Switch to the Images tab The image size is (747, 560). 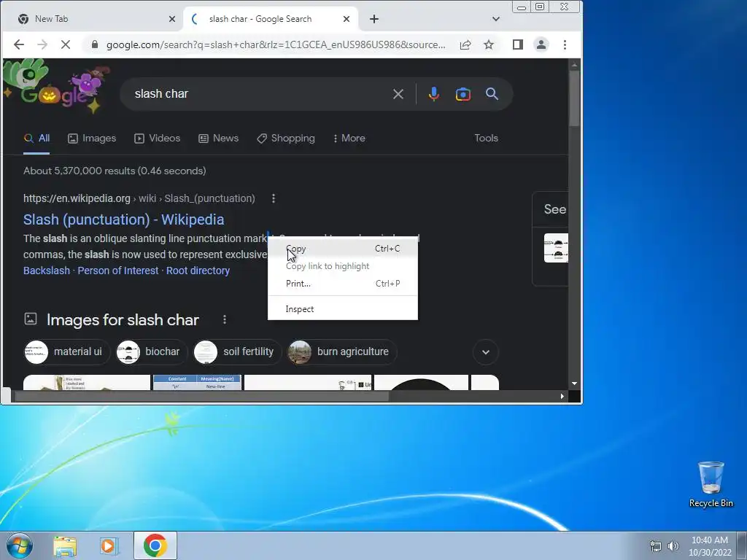[x=92, y=138]
